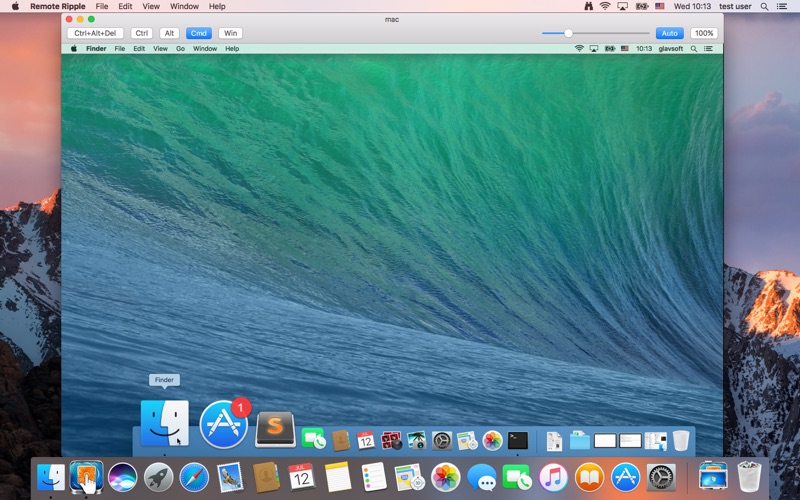Open System Preferences in the local dock
Viewport: 800px width, 500px height.
click(661, 478)
